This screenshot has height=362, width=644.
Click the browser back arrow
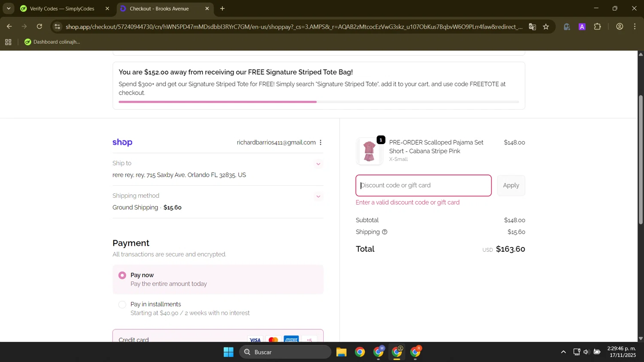(9, 27)
